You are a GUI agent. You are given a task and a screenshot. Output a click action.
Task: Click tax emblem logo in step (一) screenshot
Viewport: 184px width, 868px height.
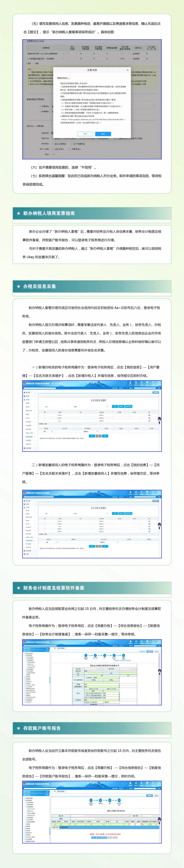coord(25,384)
